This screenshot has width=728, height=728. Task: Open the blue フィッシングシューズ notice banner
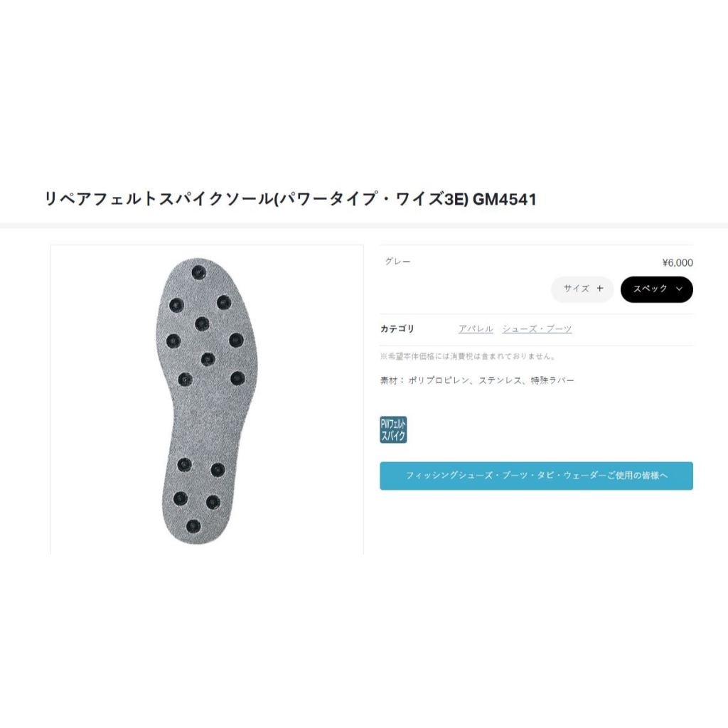tap(536, 476)
